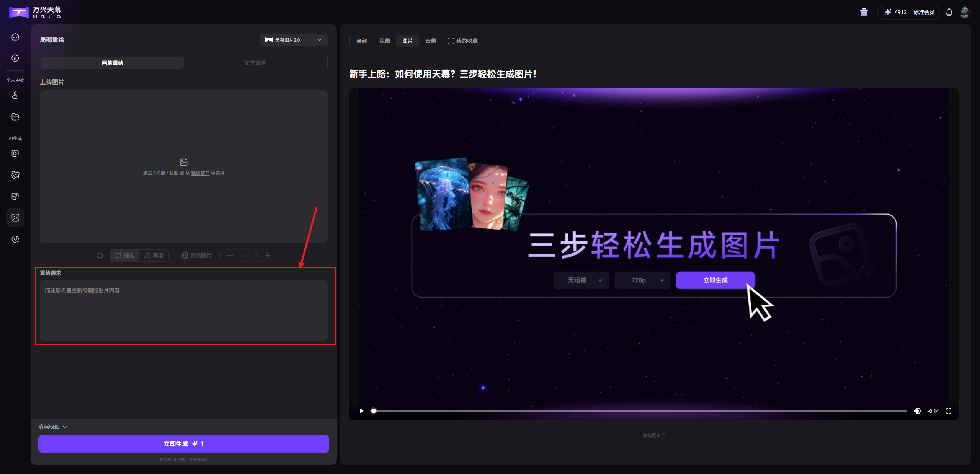Click the reset canvas icon
This screenshot has width=980, height=474.
[100, 256]
